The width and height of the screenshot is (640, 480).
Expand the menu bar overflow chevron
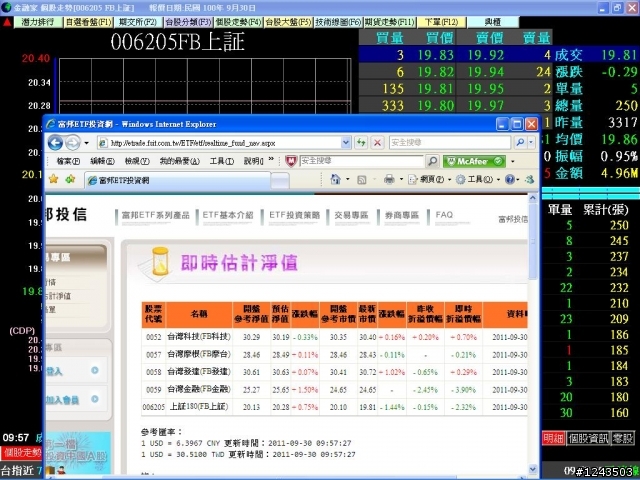coord(271,159)
